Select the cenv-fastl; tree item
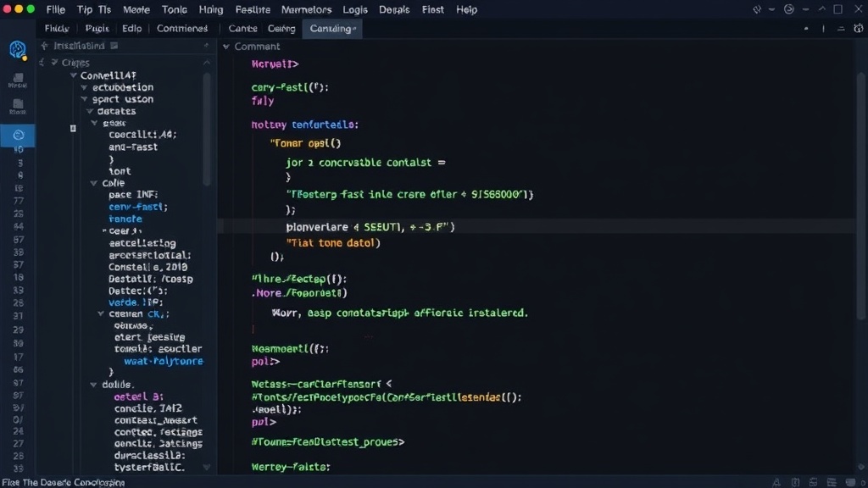 [138, 207]
